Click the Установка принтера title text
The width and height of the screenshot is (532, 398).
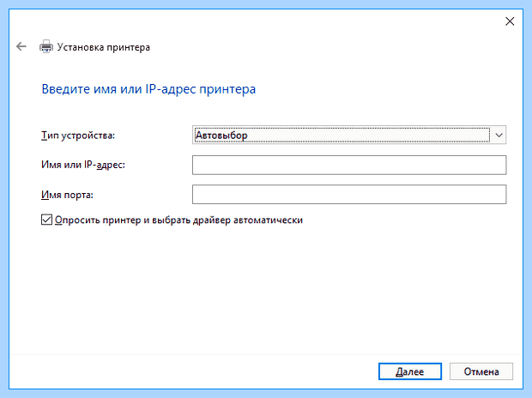pos(104,47)
